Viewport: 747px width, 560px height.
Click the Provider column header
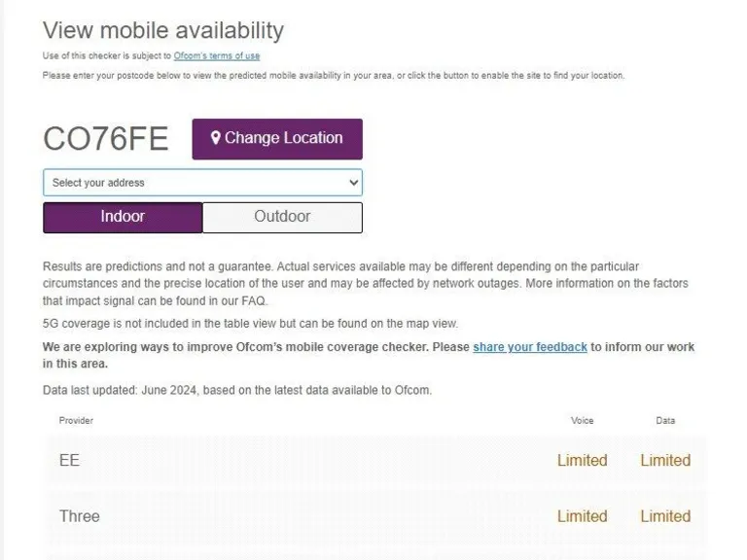pyautogui.click(x=76, y=421)
